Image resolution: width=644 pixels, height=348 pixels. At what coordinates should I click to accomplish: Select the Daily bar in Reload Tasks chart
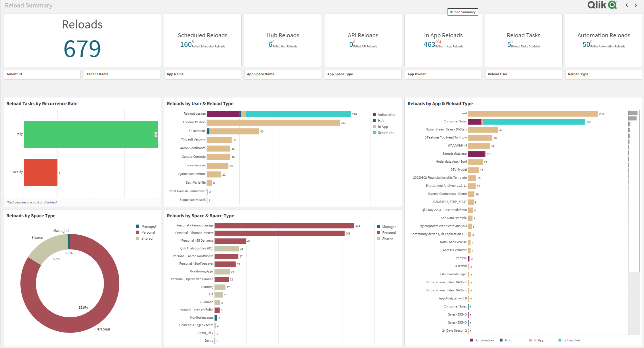(91, 134)
